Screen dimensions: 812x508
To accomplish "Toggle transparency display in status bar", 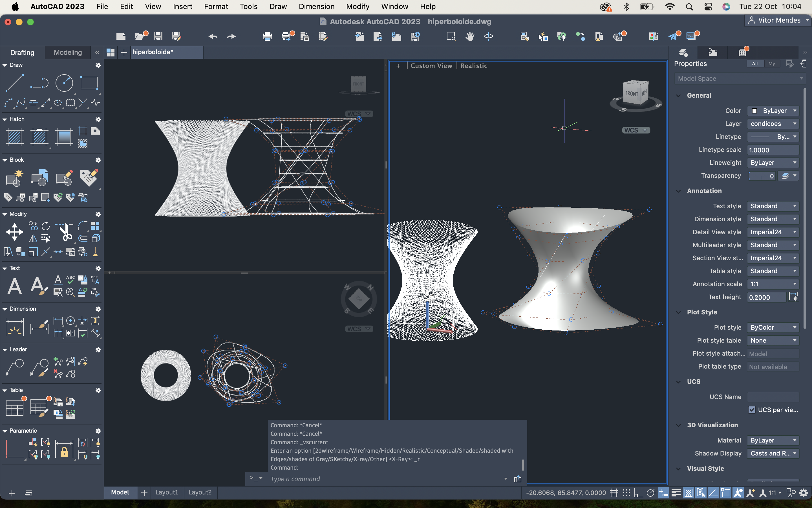I will point(689,493).
